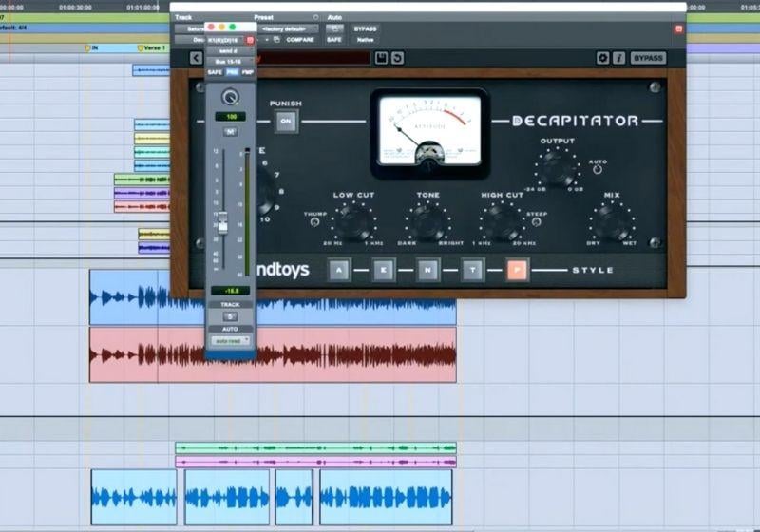The height and width of the screenshot is (532, 760).
Task: Click the send level fader handle
Action: 222,223
